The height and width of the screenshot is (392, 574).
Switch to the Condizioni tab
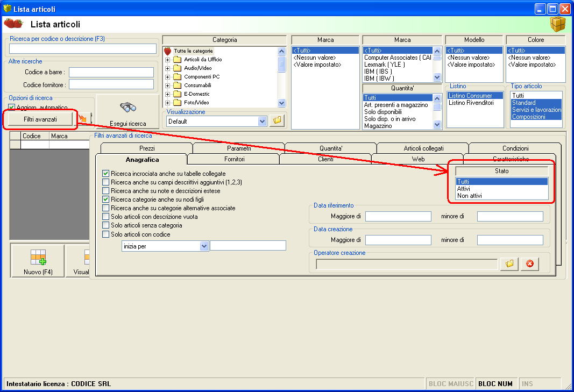point(515,148)
